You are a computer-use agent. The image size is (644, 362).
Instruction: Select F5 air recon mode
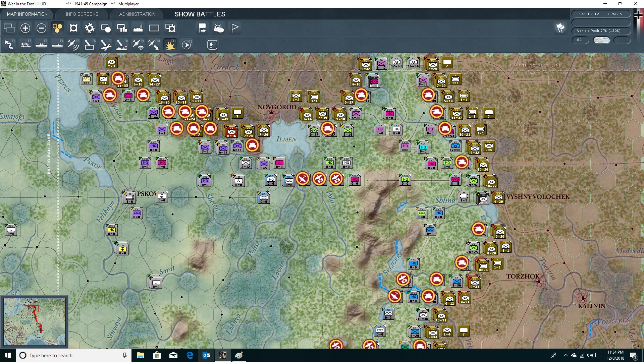pyautogui.click(x=73, y=45)
